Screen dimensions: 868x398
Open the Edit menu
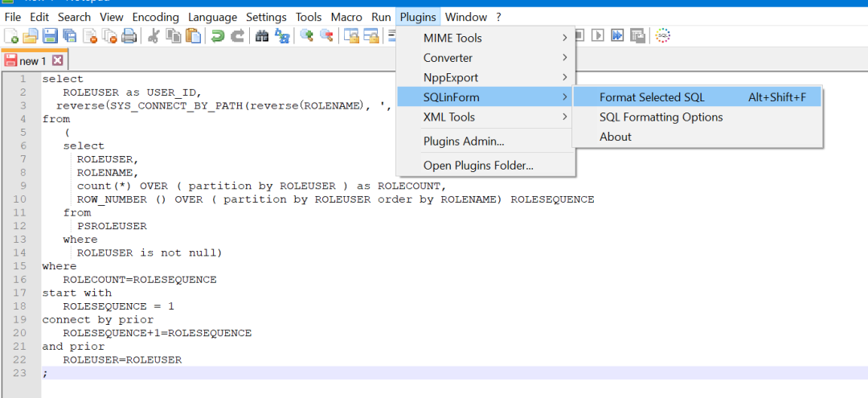tap(39, 17)
